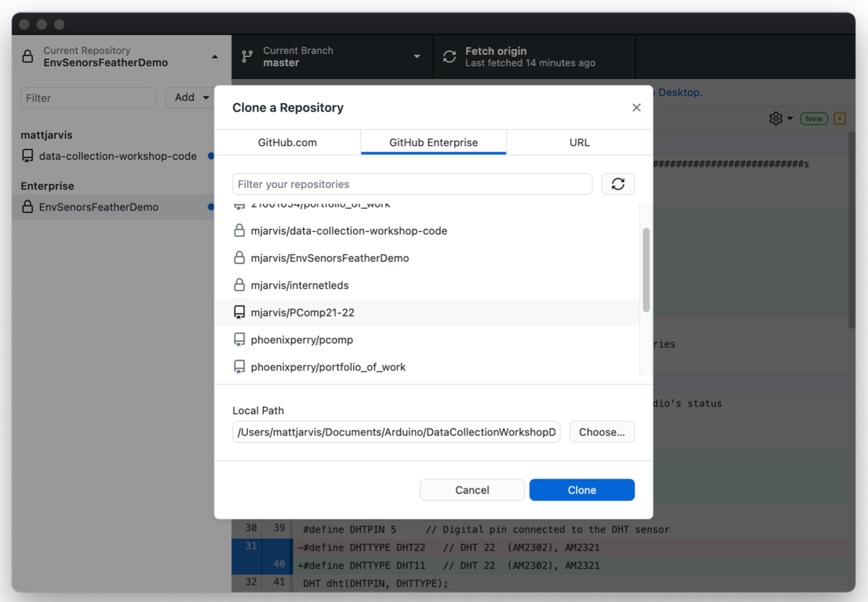The image size is (868, 602).
Task: Edit the Local Path field
Action: pos(396,432)
